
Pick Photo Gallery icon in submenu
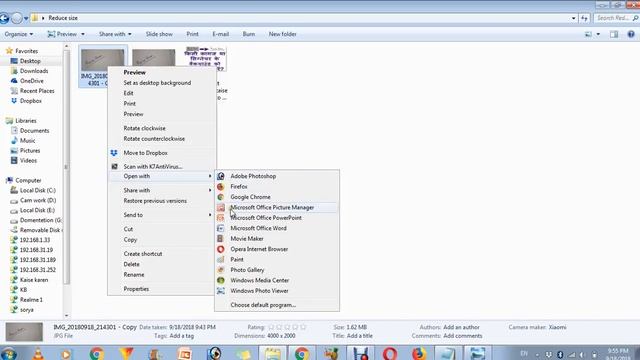221,270
